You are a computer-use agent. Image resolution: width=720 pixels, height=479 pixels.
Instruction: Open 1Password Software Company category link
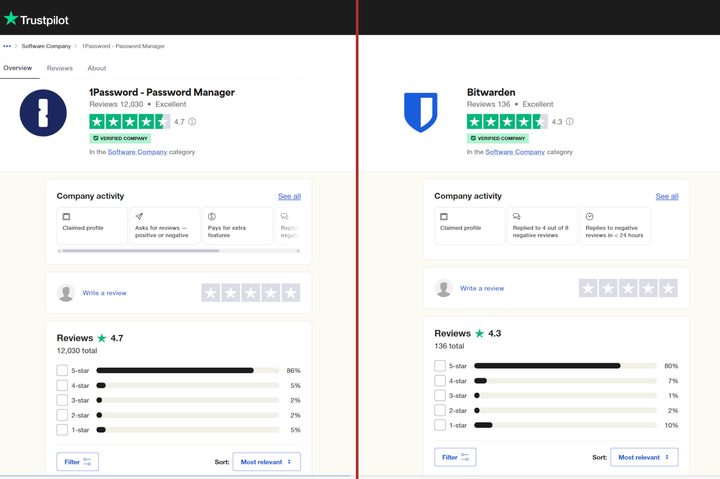tap(137, 152)
